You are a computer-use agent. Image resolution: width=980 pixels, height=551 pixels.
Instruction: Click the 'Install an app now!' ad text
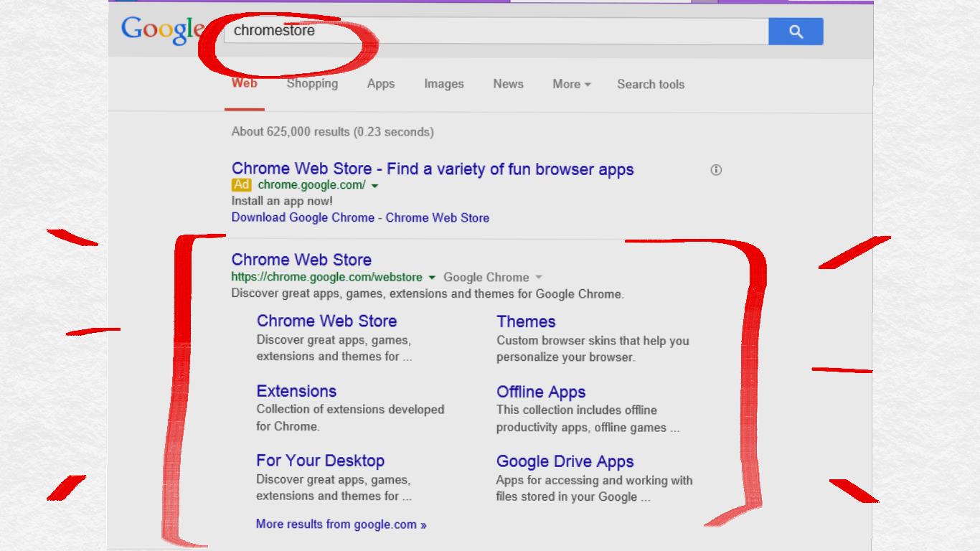pos(282,201)
